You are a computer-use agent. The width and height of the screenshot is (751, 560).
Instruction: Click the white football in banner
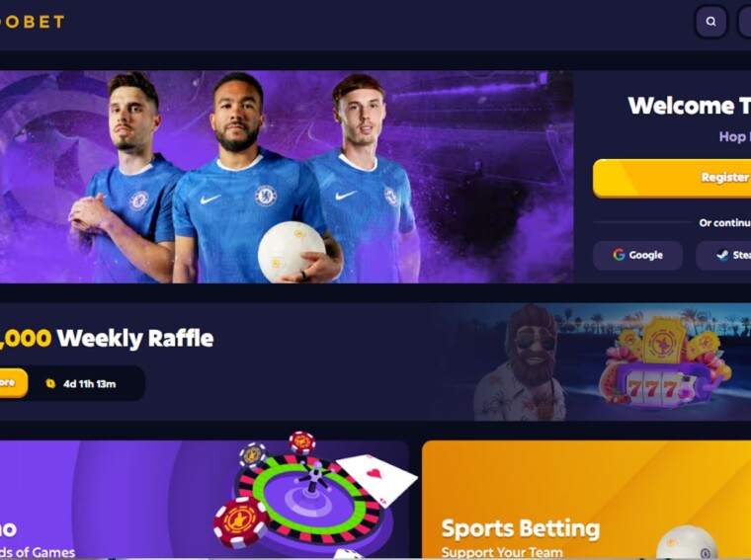point(292,251)
